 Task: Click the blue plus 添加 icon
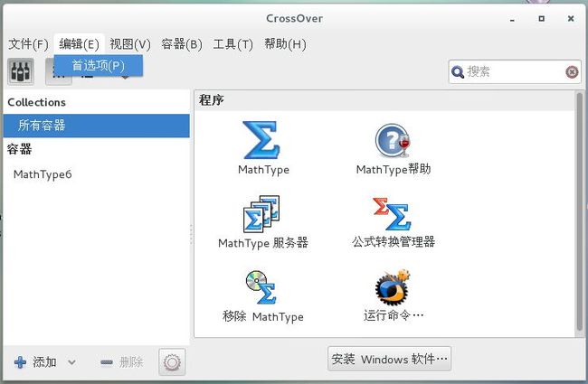pyautogui.click(x=20, y=362)
